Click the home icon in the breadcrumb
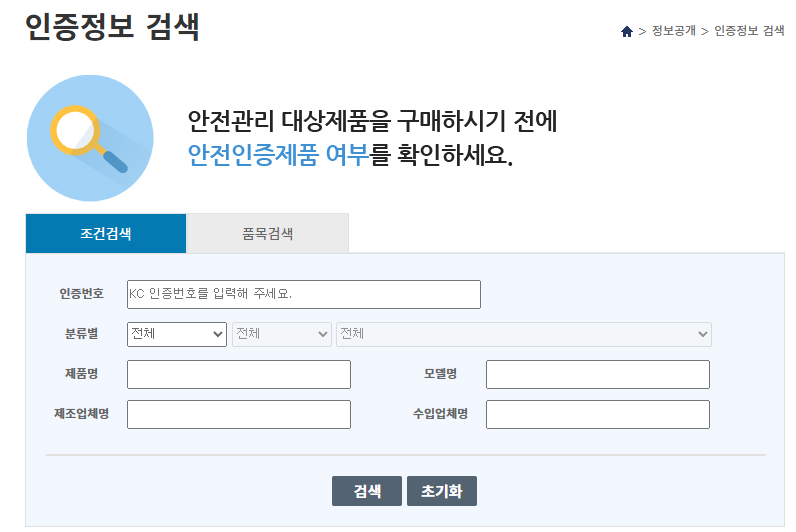The width and height of the screenshot is (796, 532). pyautogui.click(x=627, y=32)
